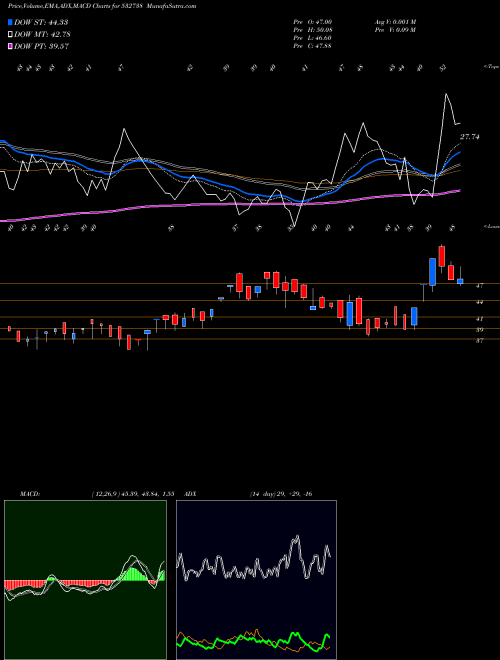Image resolution: width=500 pixels, height=660 pixels.
Task: Open the MACD histogram chart panel
Action: (85, 580)
